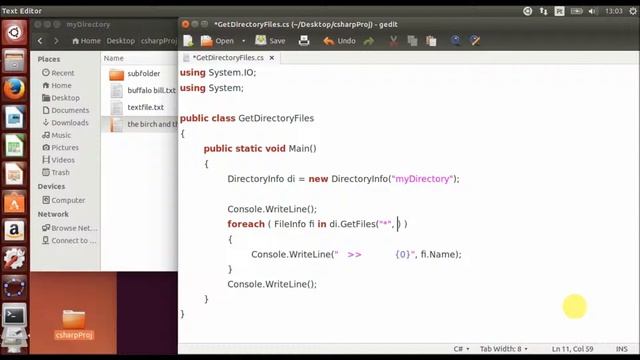Open Find with magnifier icon
Viewport: 640px width, 360px height.
click(x=456, y=40)
